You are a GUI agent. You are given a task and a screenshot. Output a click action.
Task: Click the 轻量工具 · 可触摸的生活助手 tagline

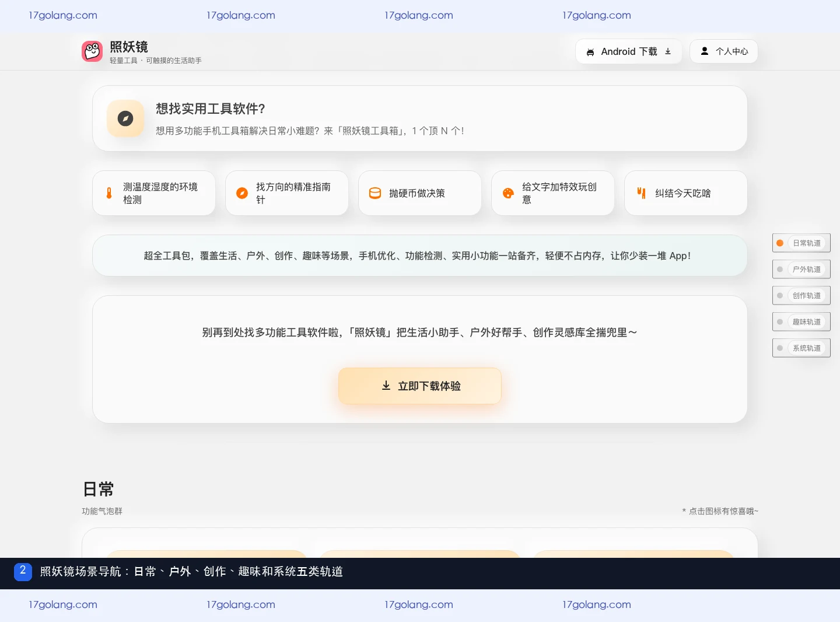pos(156,61)
